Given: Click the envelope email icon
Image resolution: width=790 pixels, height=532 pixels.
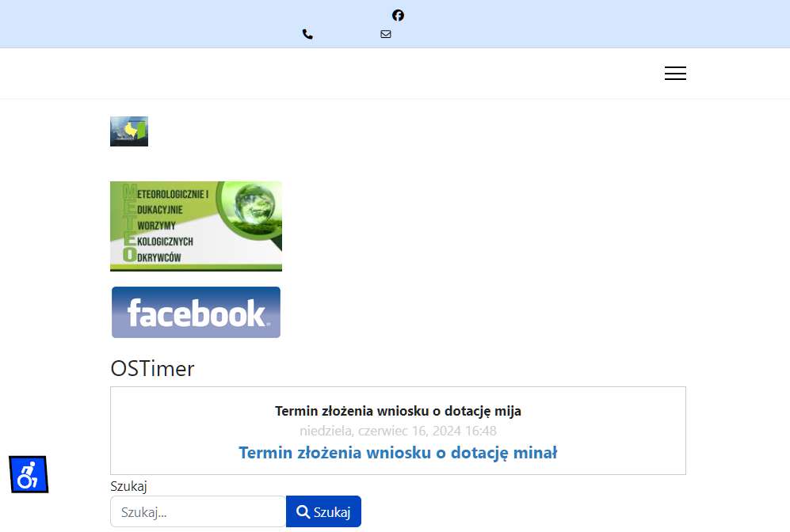Looking at the screenshot, I should [x=386, y=34].
